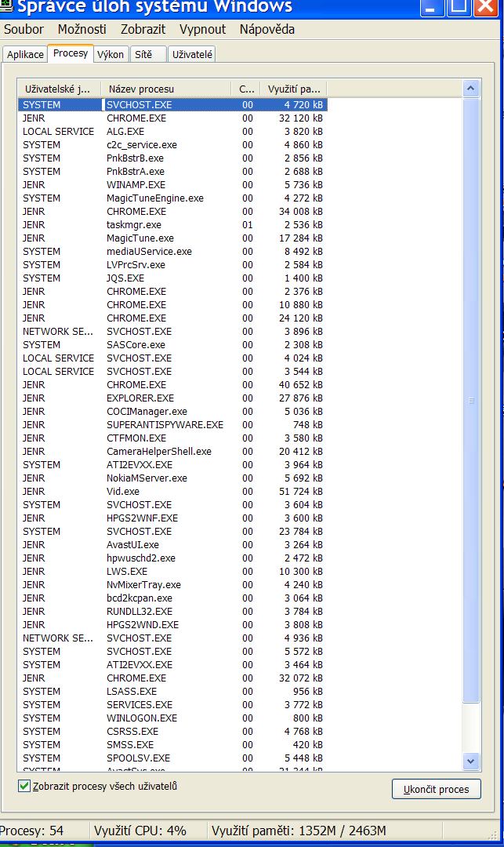
Task: Click Využití paměti: 1352M / 2463M status
Action: tap(325, 831)
